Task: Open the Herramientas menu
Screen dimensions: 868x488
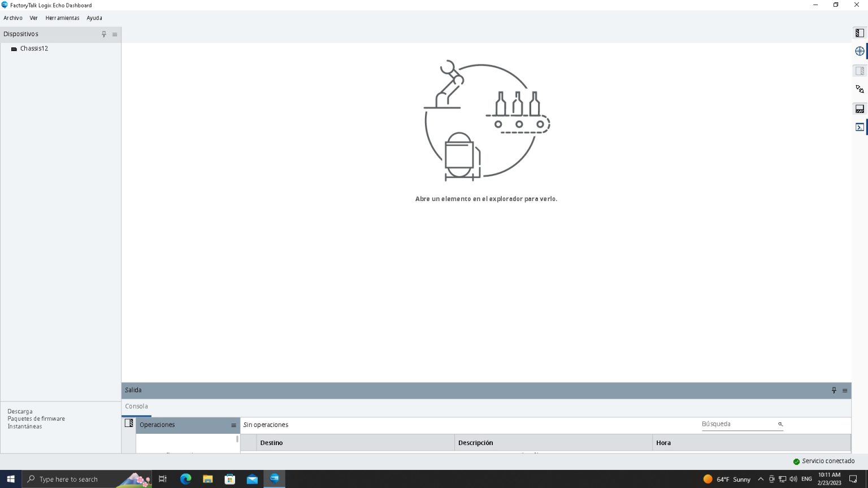Action: 62,18
